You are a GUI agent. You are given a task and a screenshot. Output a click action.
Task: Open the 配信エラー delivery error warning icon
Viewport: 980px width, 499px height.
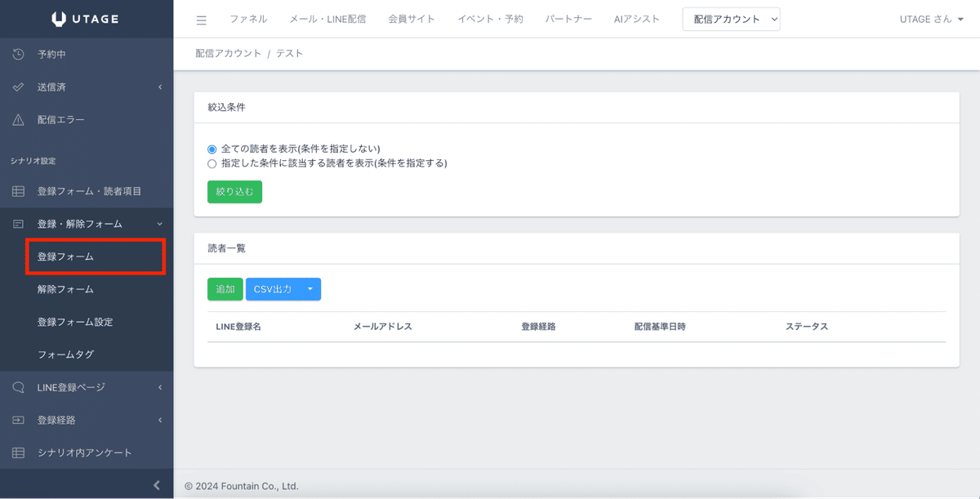(x=18, y=119)
